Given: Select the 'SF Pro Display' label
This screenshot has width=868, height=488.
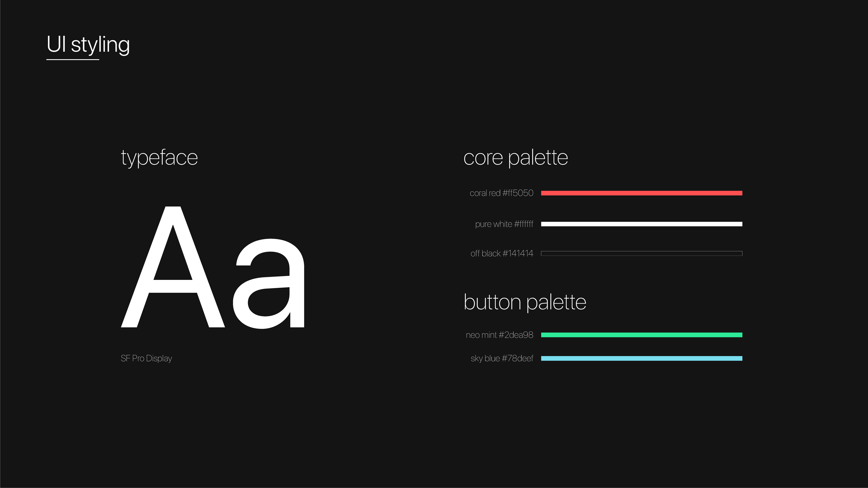Looking at the screenshot, I should point(146,358).
